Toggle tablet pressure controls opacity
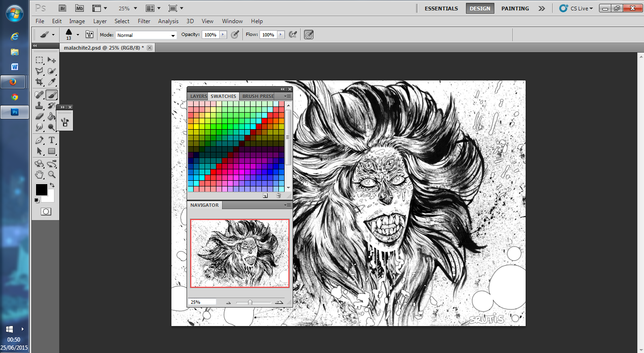This screenshot has height=353, width=644. (x=235, y=35)
